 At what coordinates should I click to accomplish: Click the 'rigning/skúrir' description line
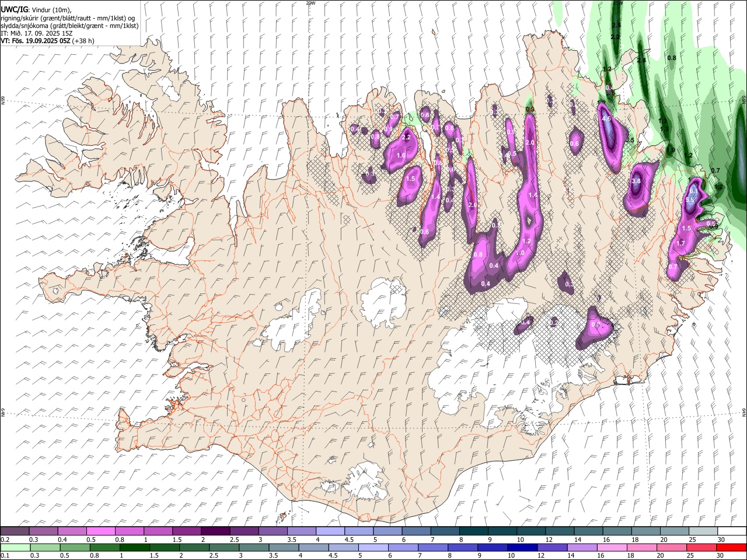point(68,18)
